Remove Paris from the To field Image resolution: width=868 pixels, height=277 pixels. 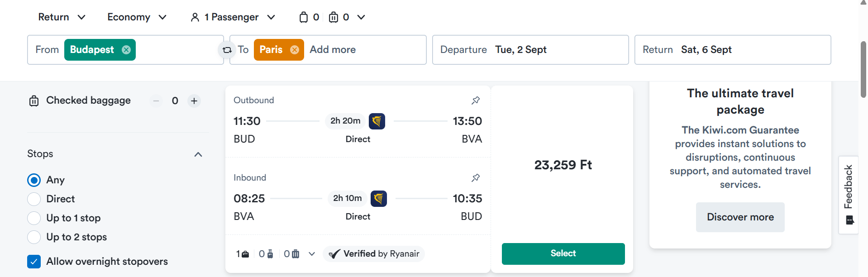[x=295, y=50]
